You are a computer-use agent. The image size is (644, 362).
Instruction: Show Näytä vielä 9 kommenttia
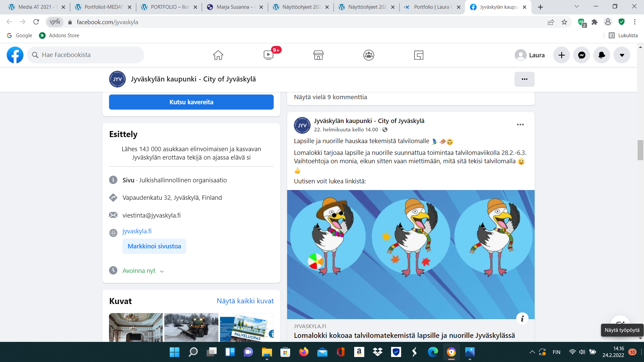click(x=330, y=97)
